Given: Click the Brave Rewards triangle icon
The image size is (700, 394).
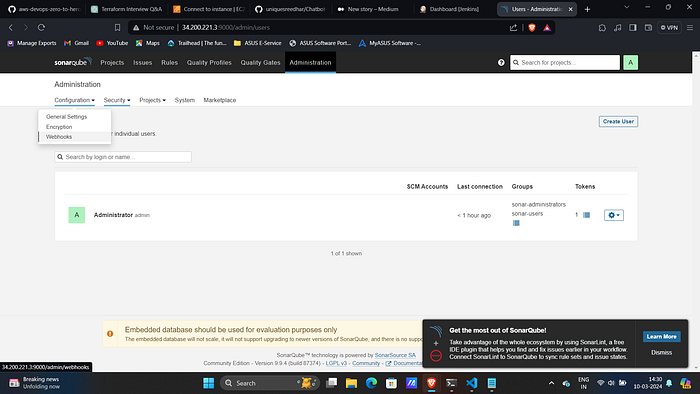Looking at the screenshot, I should tap(547, 28).
